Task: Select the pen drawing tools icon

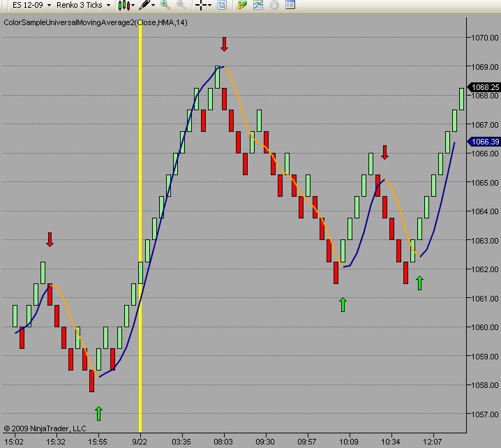Action: [x=144, y=5]
